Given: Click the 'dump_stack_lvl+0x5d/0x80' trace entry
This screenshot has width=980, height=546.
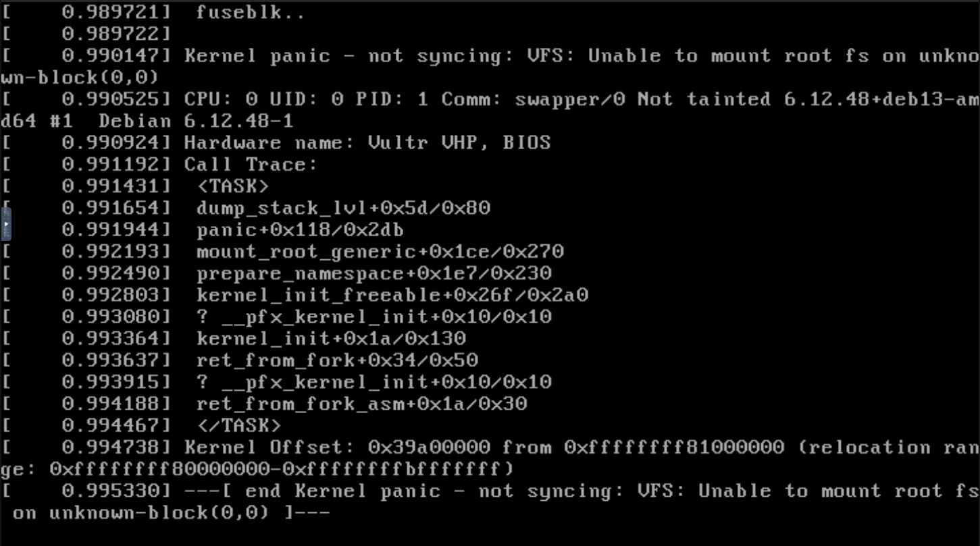Looking at the screenshot, I should [343, 207].
